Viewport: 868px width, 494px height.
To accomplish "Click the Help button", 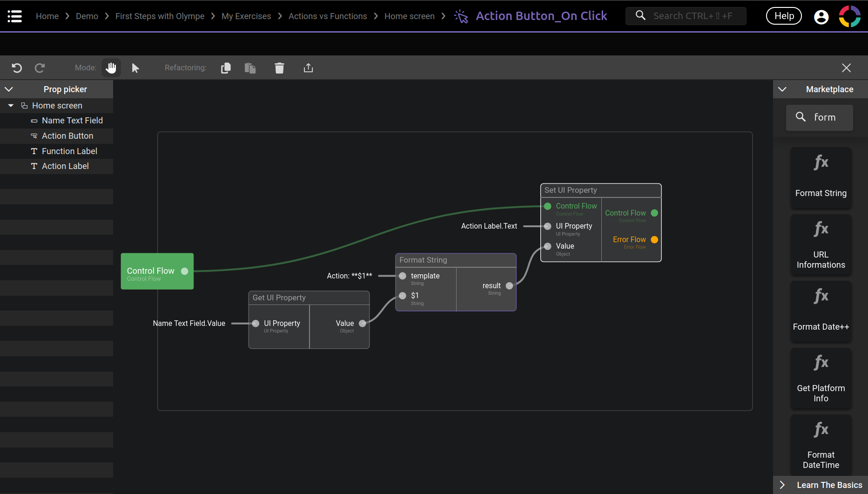I will pyautogui.click(x=784, y=16).
